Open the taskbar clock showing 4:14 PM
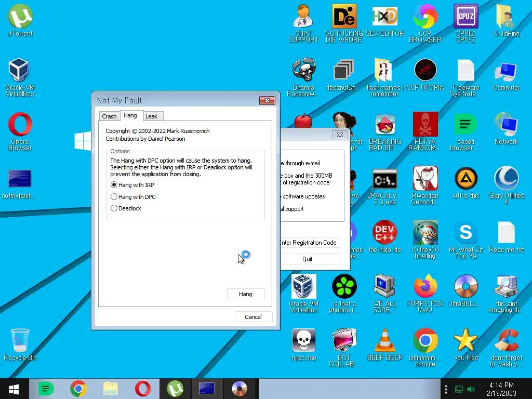532x399 pixels. [x=501, y=389]
